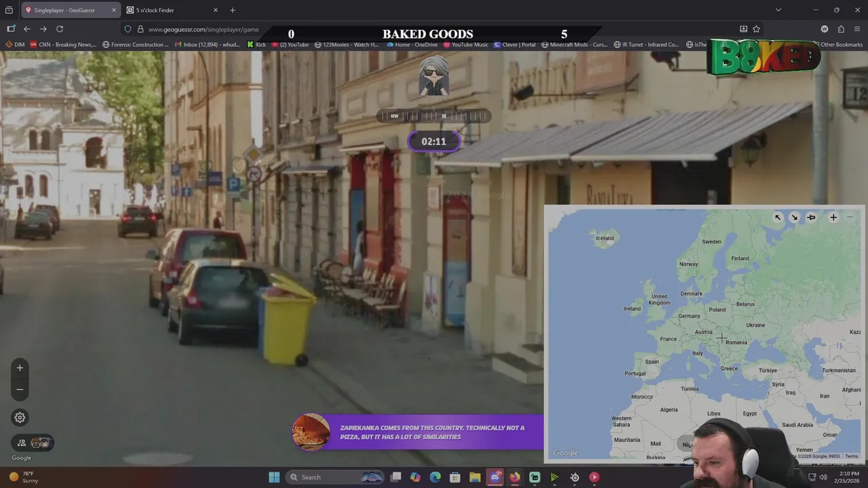Open the 123Movies bookmark
Screen dimensions: 868x488
[x=346, y=45]
